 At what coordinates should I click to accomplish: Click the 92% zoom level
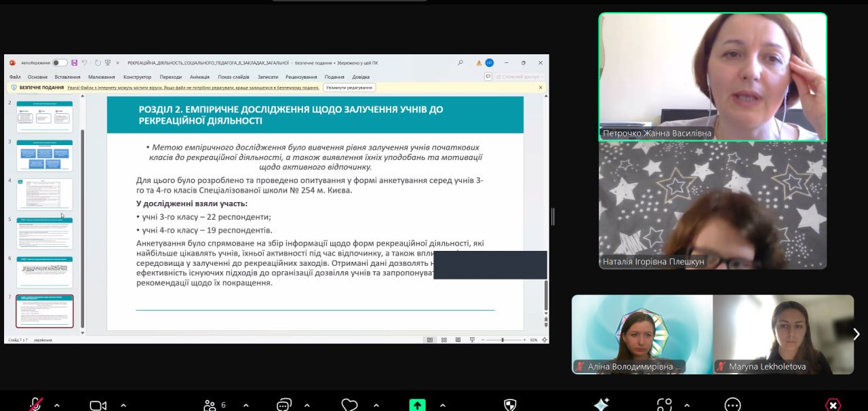tap(534, 340)
